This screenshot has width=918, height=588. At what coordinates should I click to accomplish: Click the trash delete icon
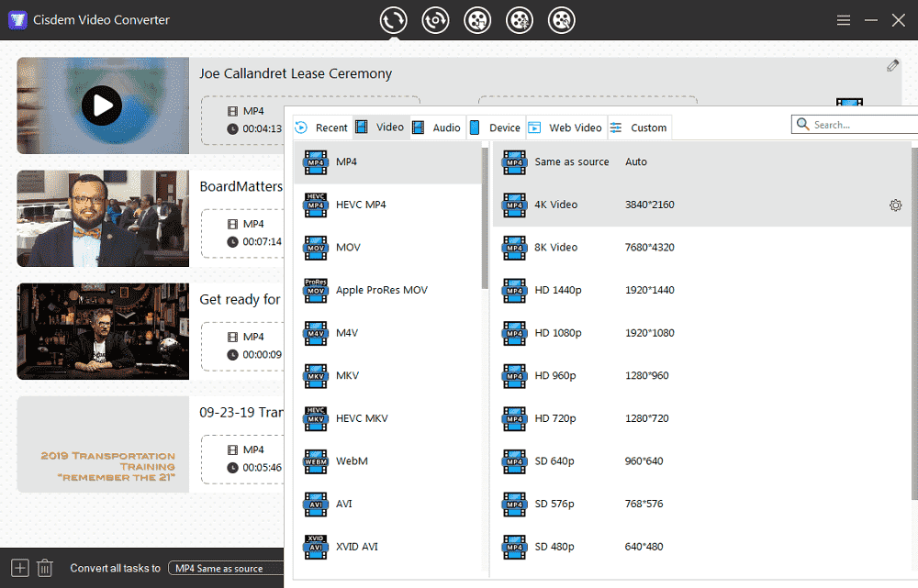point(45,568)
